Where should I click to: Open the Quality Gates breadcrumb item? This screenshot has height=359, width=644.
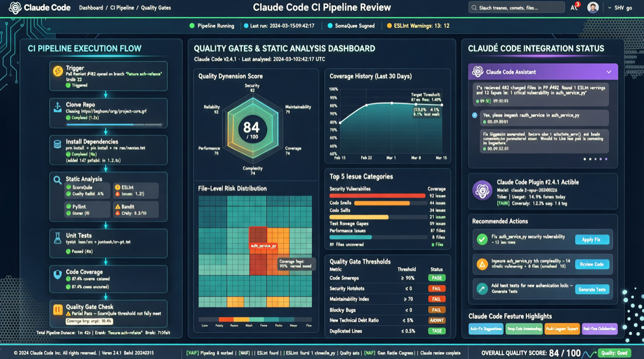[156, 8]
